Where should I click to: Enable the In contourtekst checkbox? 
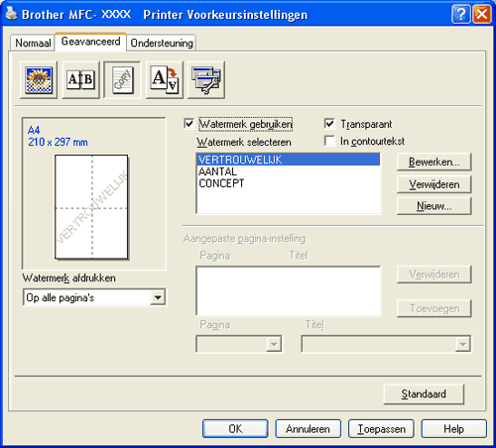click(329, 141)
